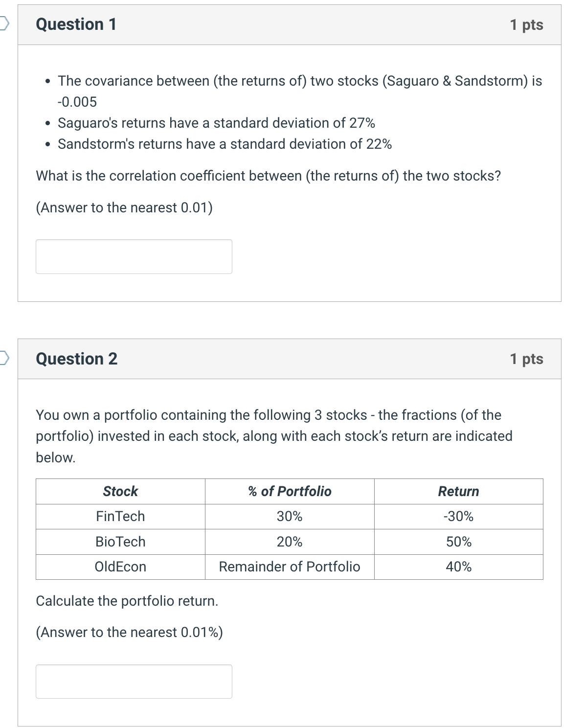
Task: Click the 'Remainder of Portfolio' table cell
Action: click(x=289, y=567)
